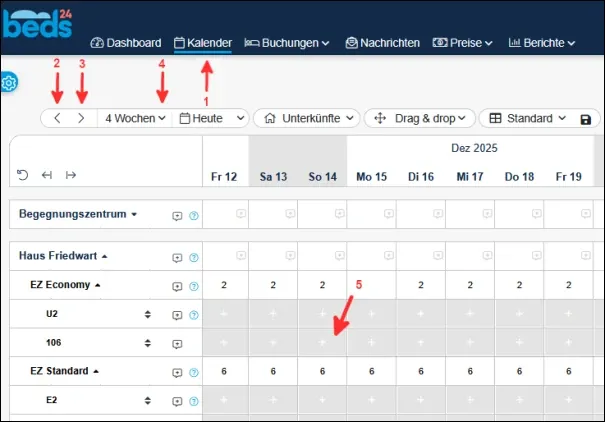Open the Unterkünfte dropdown
Viewport: 605px width, 422px height.
tap(308, 118)
